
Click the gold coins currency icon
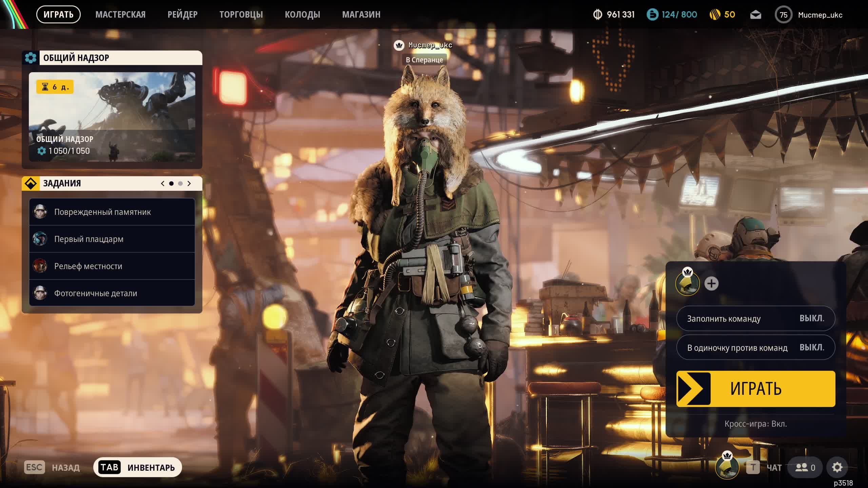pos(715,15)
